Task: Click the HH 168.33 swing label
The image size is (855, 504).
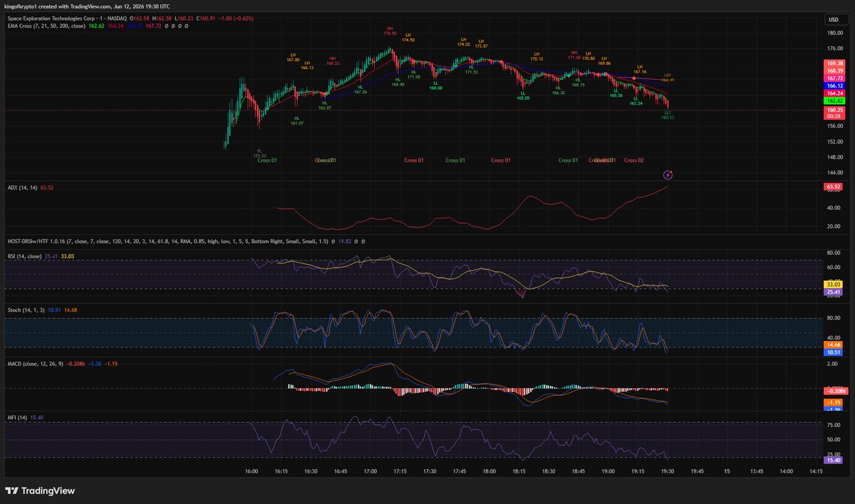Action: click(333, 61)
